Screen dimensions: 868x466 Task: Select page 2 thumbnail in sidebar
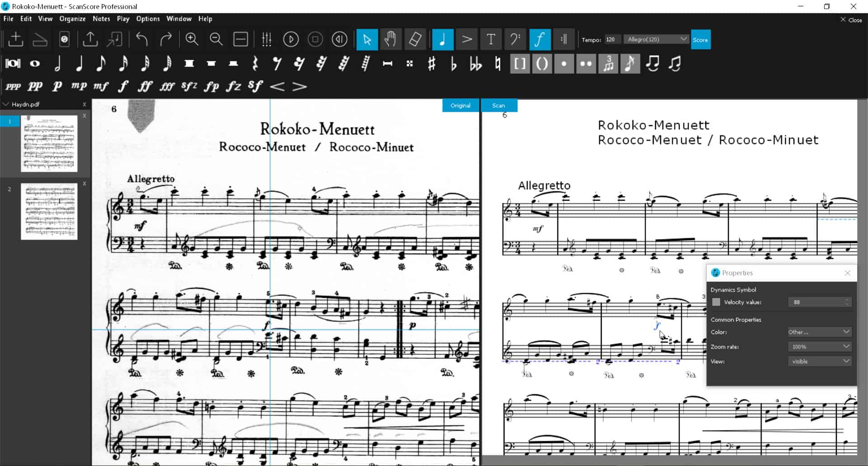pos(49,211)
